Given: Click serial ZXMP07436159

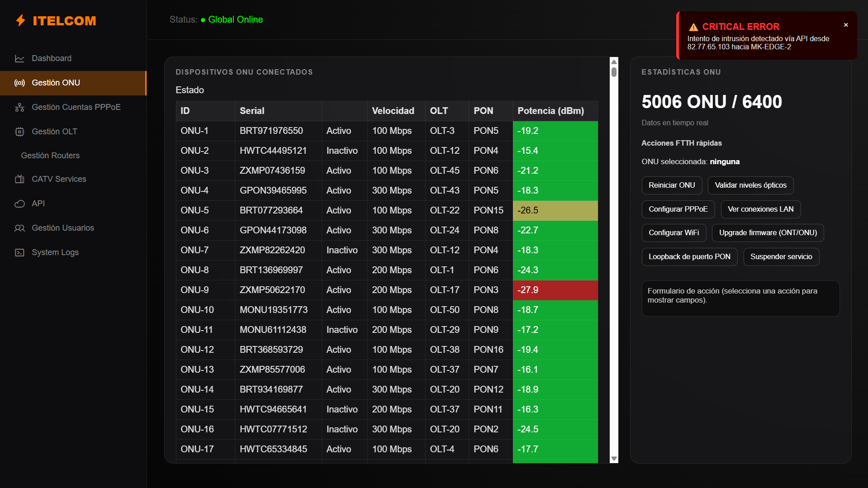Looking at the screenshot, I should coord(272,171).
